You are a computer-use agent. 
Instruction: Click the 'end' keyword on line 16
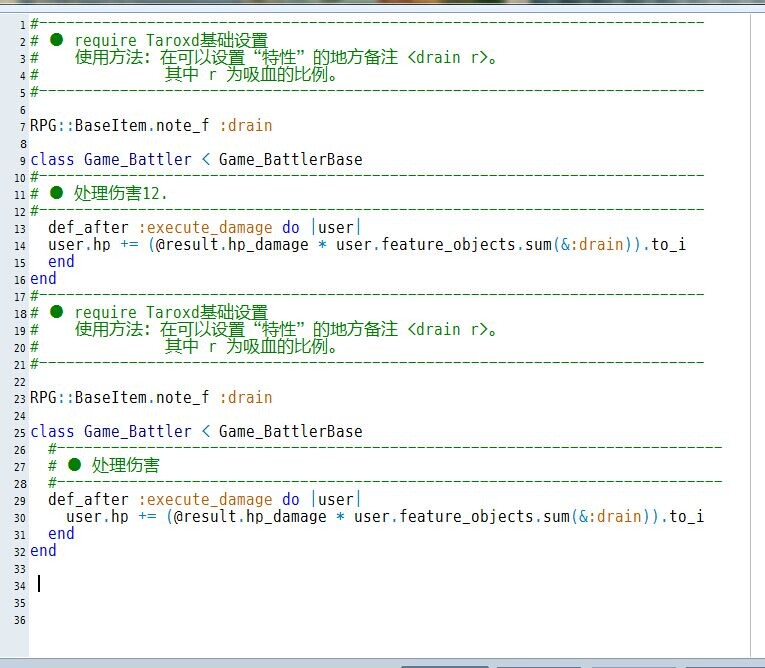pos(43,279)
